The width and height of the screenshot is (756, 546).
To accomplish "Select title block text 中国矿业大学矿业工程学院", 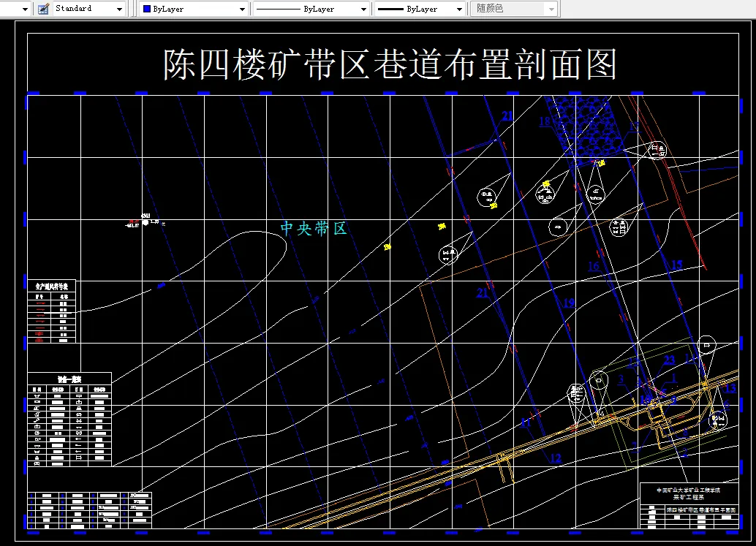I will coord(688,490).
